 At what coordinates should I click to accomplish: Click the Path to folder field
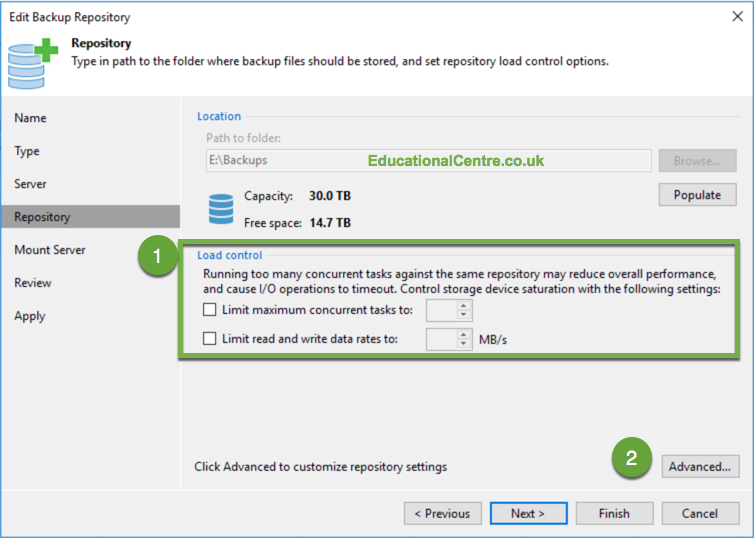[428, 161]
